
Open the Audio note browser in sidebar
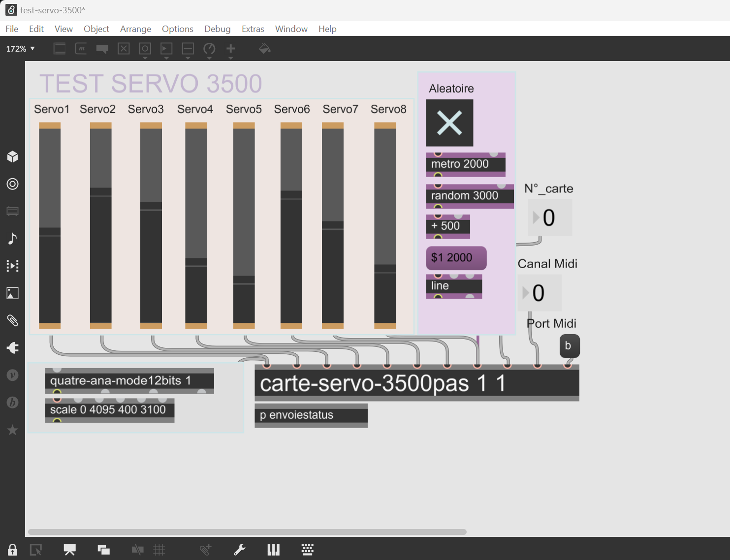click(x=12, y=239)
